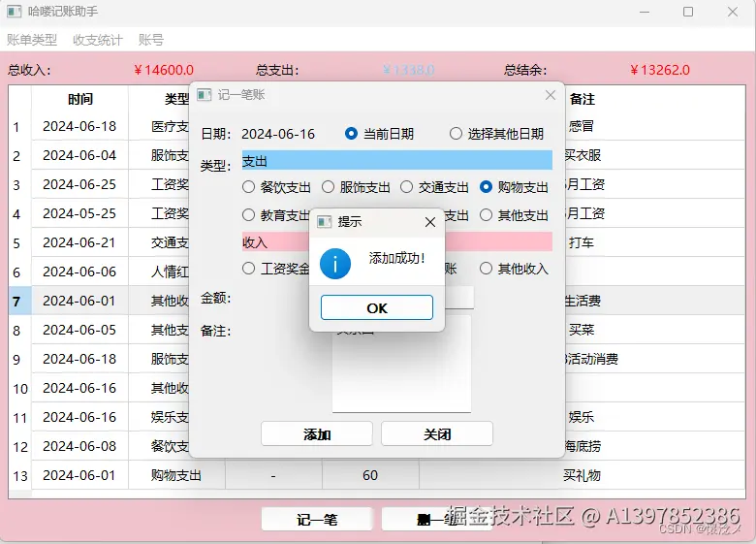Minimize the 哈喽记账助手 window
Screen dimensions: 756x544
645,12
